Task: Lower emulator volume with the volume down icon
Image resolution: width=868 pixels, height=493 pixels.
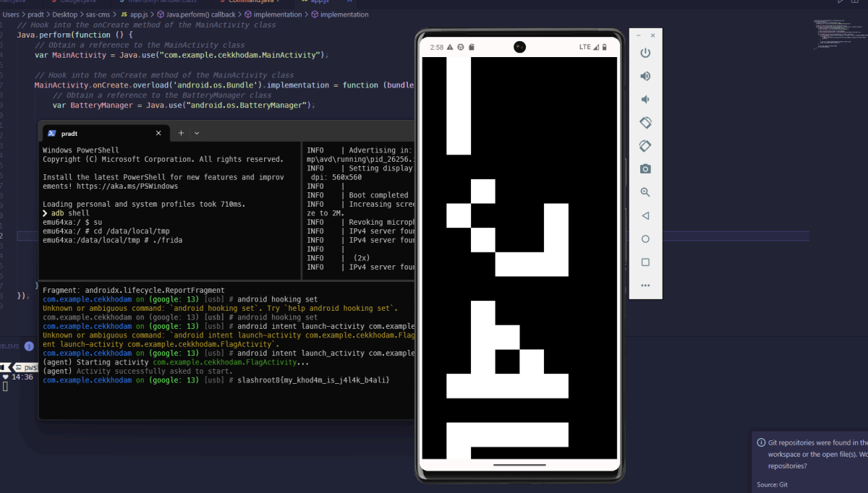Action: (645, 99)
